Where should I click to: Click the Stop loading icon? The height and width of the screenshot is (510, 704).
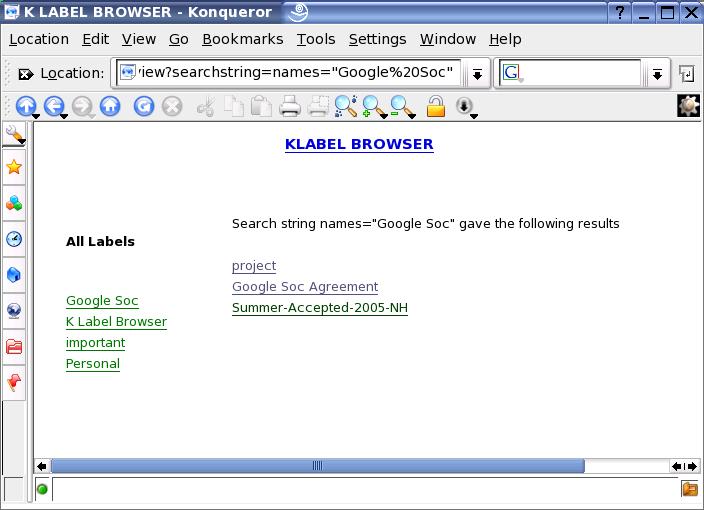[x=172, y=106]
